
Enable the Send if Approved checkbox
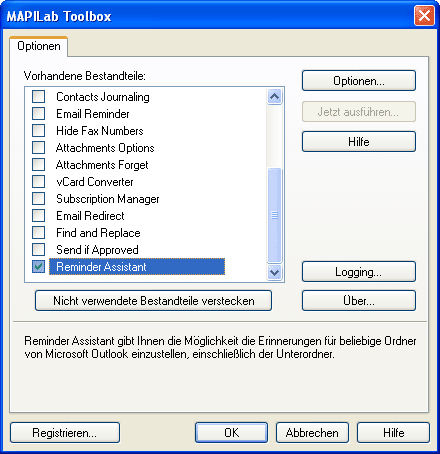(x=38, y=250)
